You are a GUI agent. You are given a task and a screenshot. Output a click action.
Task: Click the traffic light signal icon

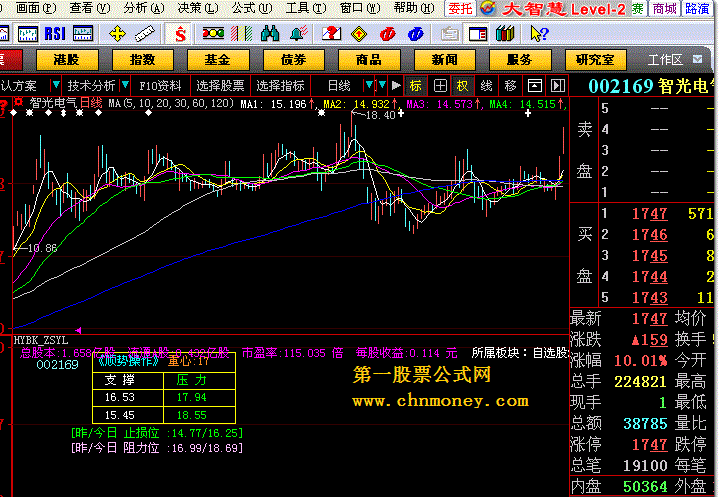pos(213,33)
